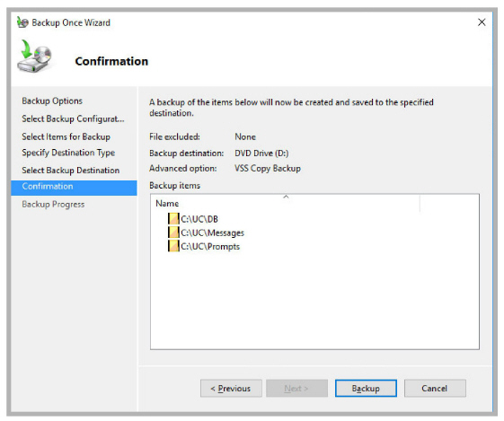Click the Backup Progress step
Viewport: 504px width, 421px height.
click(x=53, y=205)
